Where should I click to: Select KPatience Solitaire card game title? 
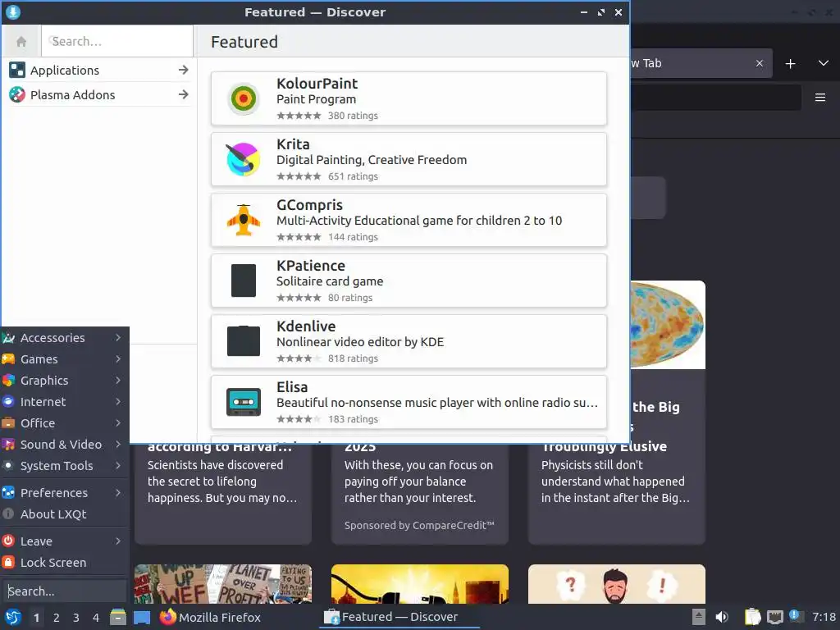click(x=311, y=266)
